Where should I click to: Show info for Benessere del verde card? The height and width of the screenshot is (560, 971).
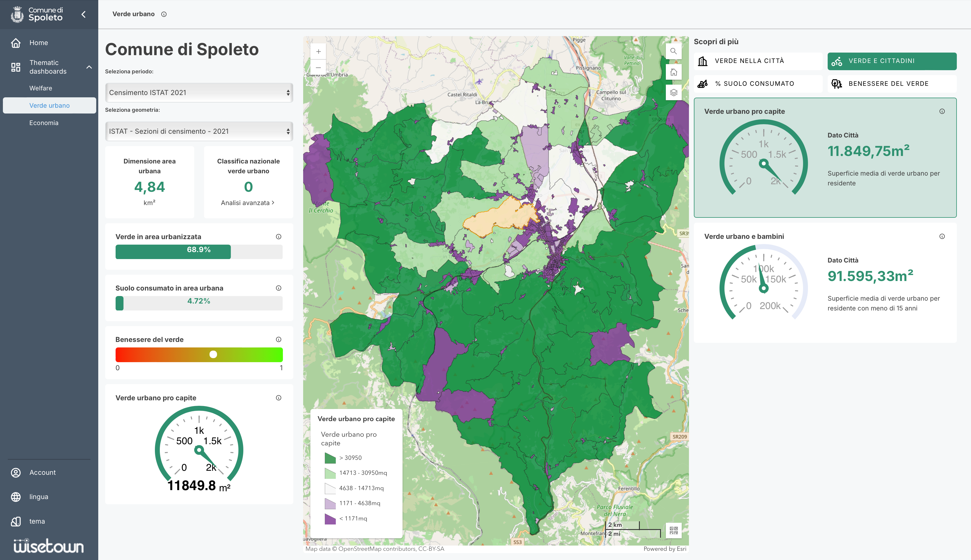click(x=279, y=339)
